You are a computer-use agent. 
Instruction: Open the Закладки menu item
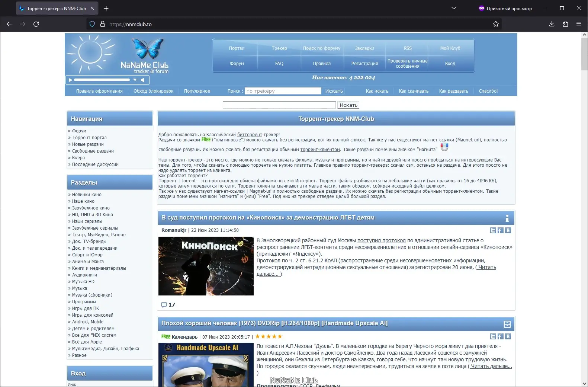click(x=364, y=48)
